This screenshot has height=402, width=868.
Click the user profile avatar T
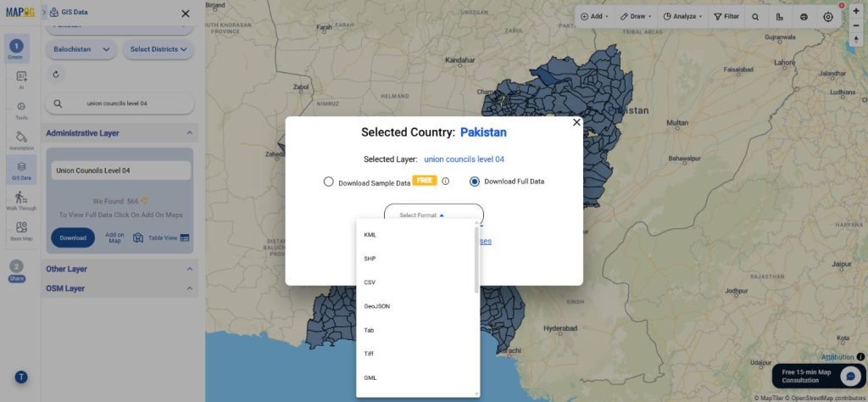tap(21, 377)
